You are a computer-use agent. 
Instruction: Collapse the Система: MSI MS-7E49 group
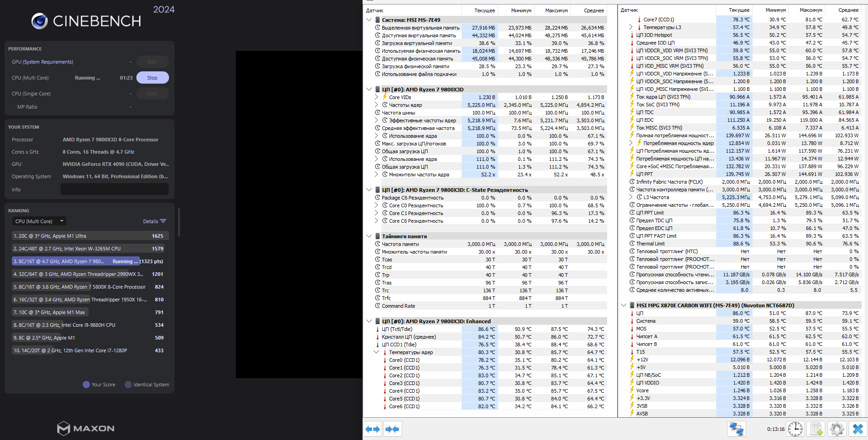(369, 20)
